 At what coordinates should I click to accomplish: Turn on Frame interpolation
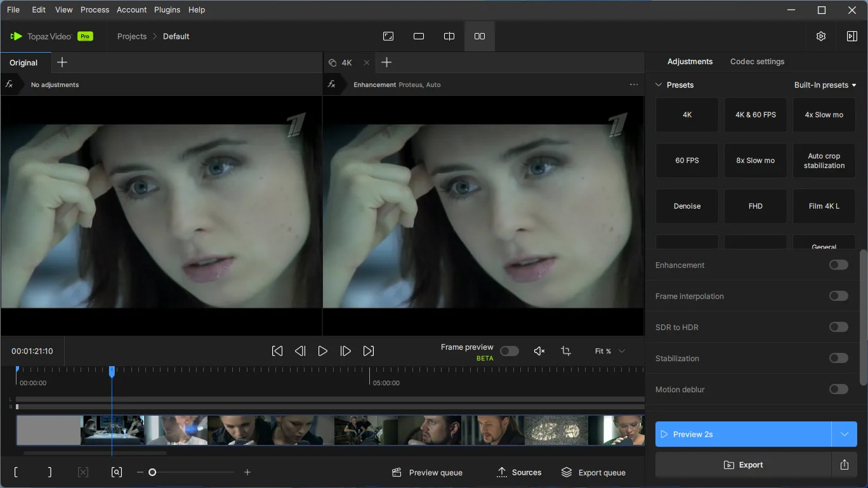click(x=838, y=296)
